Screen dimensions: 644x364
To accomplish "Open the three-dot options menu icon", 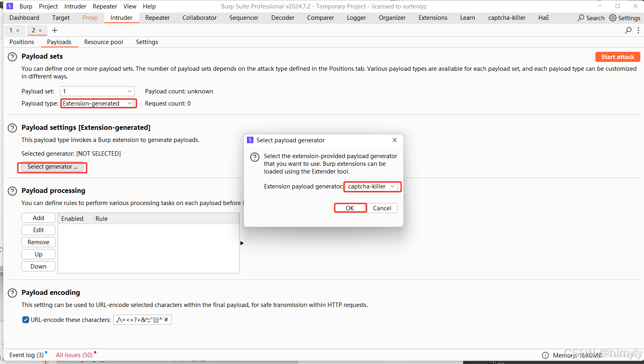I will (638, 30).
